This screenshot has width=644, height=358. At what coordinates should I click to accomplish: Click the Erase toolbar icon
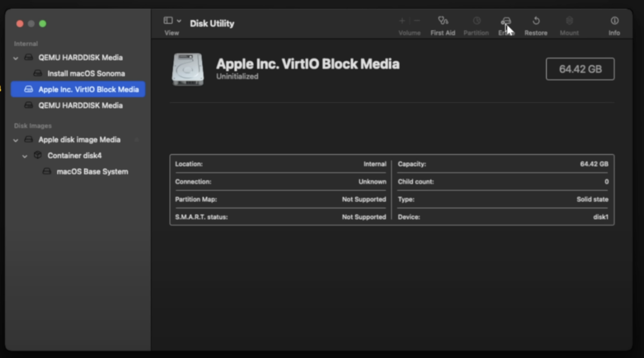506,21
